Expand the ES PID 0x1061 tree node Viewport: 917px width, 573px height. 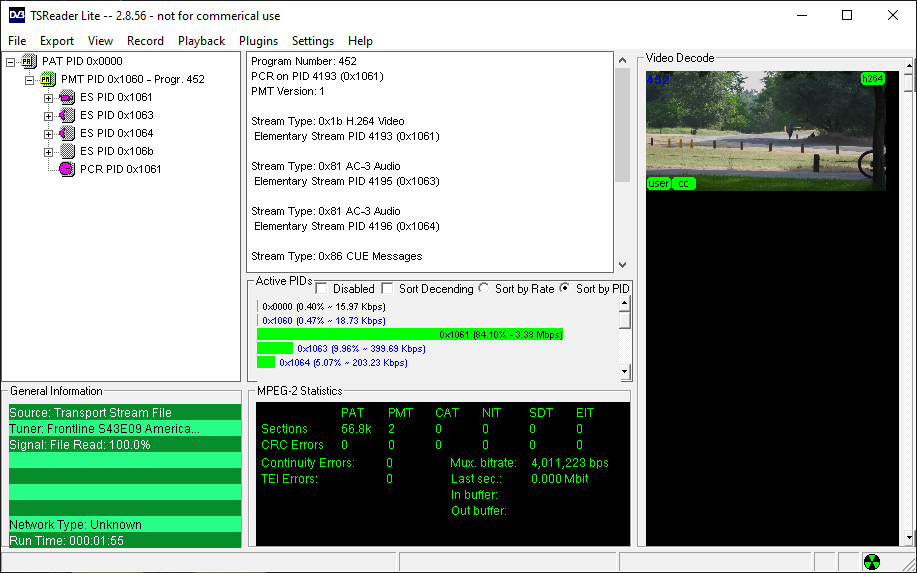pyautogui.click(x=48, y=97)
